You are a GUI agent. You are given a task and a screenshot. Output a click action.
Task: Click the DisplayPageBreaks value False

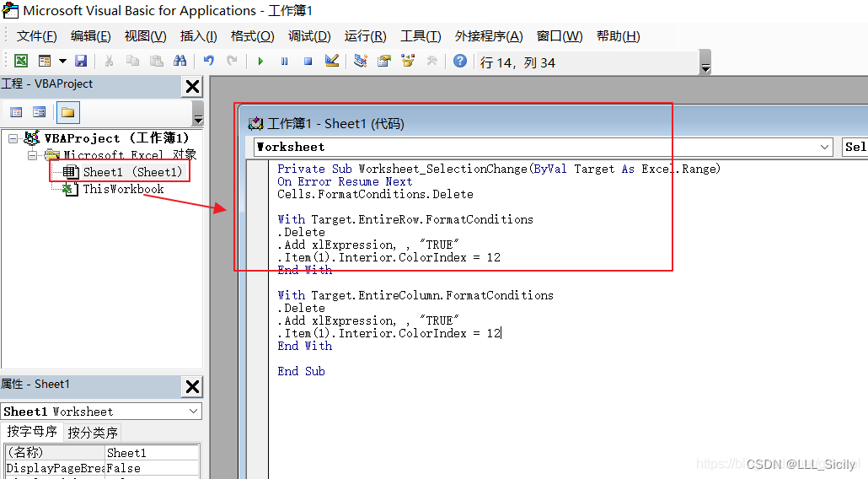tap(153, 469)
